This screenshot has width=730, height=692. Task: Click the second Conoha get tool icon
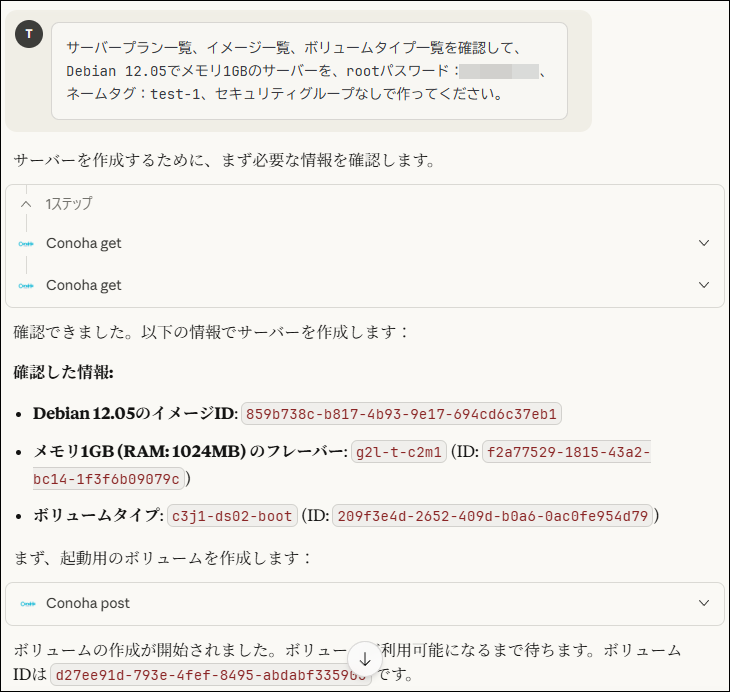pyautogui.click(x=26, y=286)
